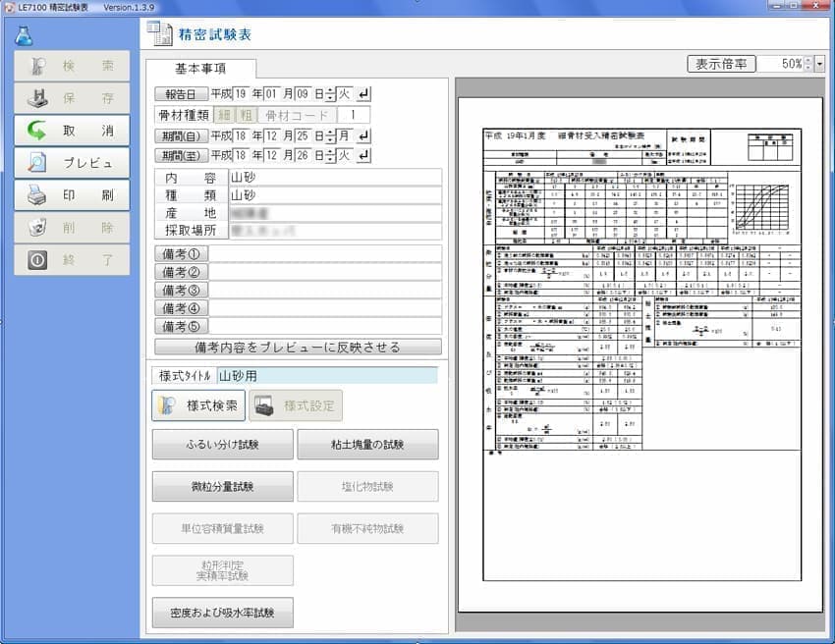Click 備考内容をプレビューに反映させる button
Image resolution: width=835 pixels, height=644 pixels.
[298, 347]
